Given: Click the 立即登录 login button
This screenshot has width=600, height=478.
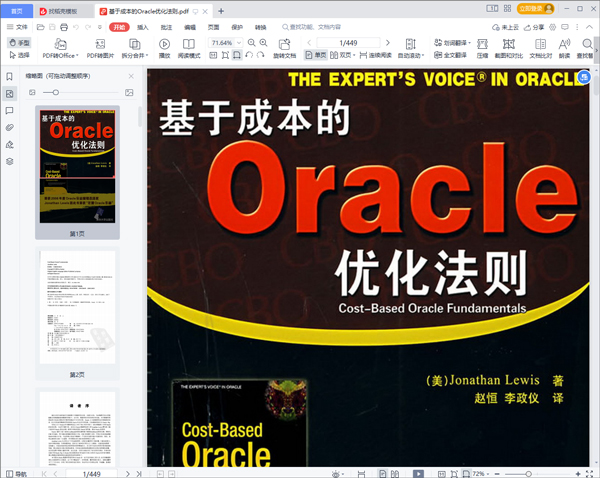Looking at the screenshot, I should tap(535, 8).
